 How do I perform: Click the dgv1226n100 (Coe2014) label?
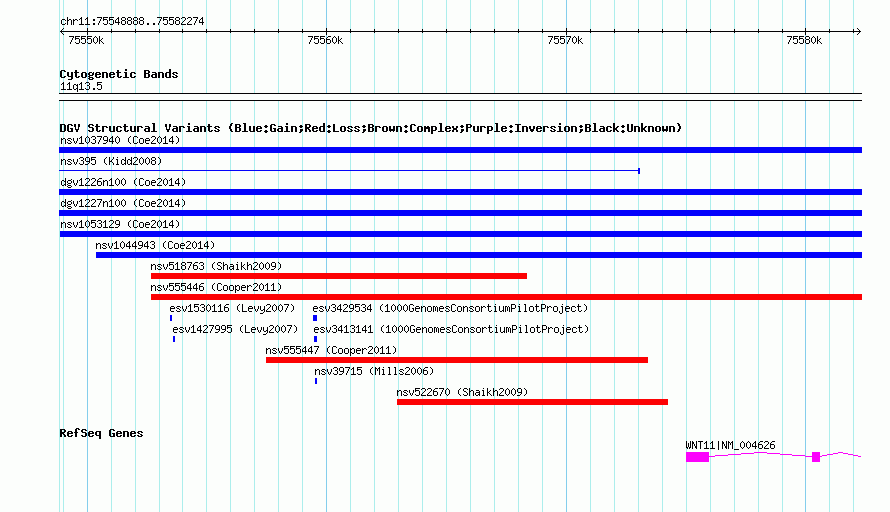tap(123, 182)
